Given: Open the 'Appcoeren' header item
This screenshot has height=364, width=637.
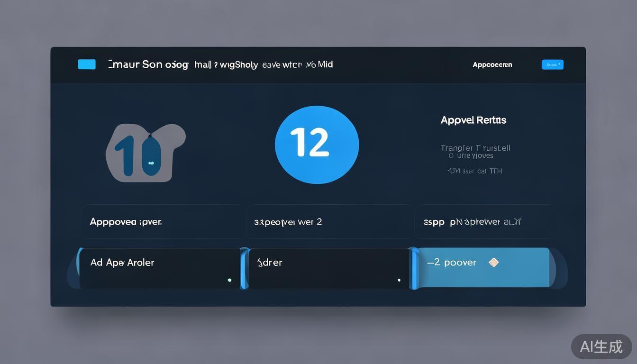Looking at the screenshot, I should coord(492,65).
